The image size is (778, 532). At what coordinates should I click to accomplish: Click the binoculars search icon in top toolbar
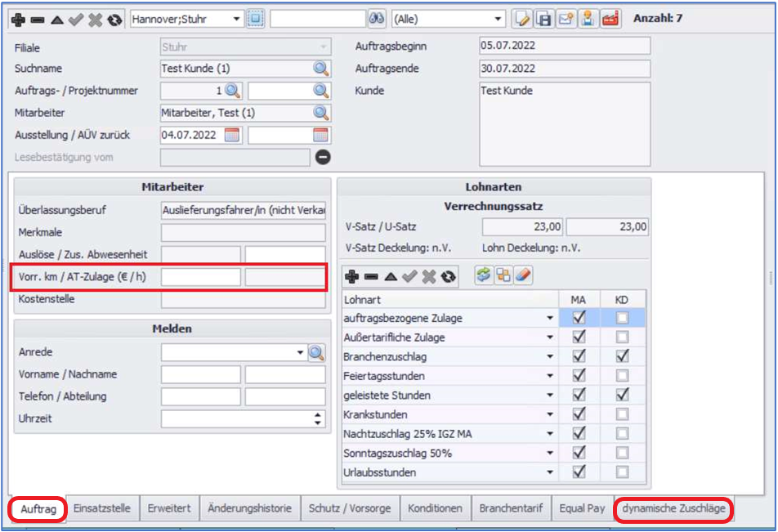(x=376, y=18)
